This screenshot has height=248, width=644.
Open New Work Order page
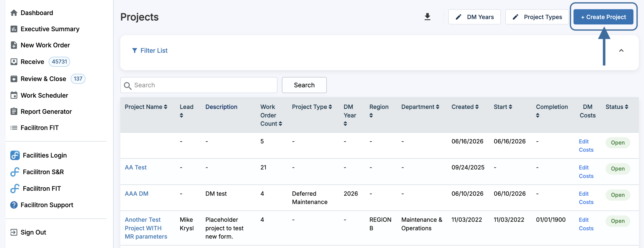(x=45, y=45)
